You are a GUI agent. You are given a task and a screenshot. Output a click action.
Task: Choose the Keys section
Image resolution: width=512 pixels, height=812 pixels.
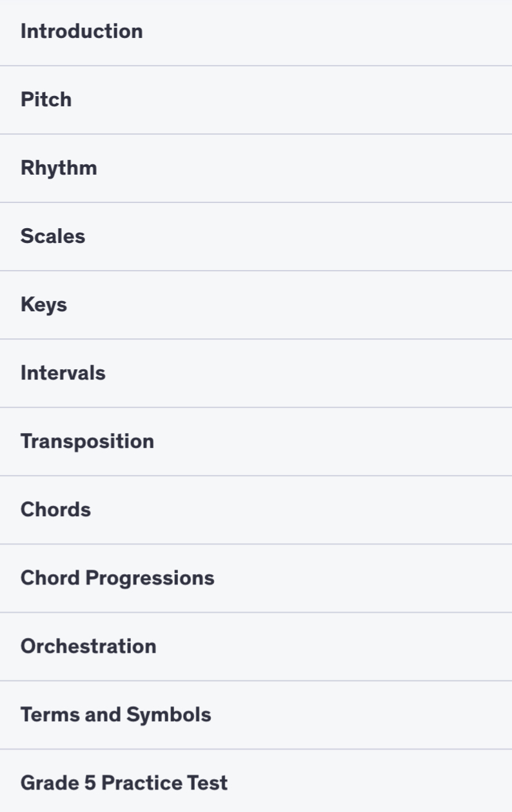44,305
